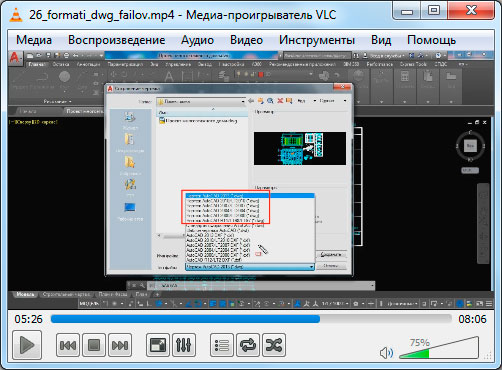Skip to previous media track
Viewport: 502px width, 370px height.
68,345
